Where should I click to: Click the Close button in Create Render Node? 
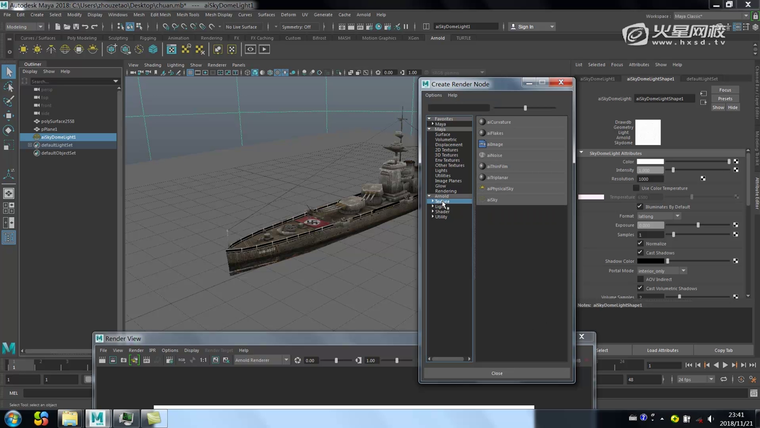pyautogui.click(x=497, y=373)
